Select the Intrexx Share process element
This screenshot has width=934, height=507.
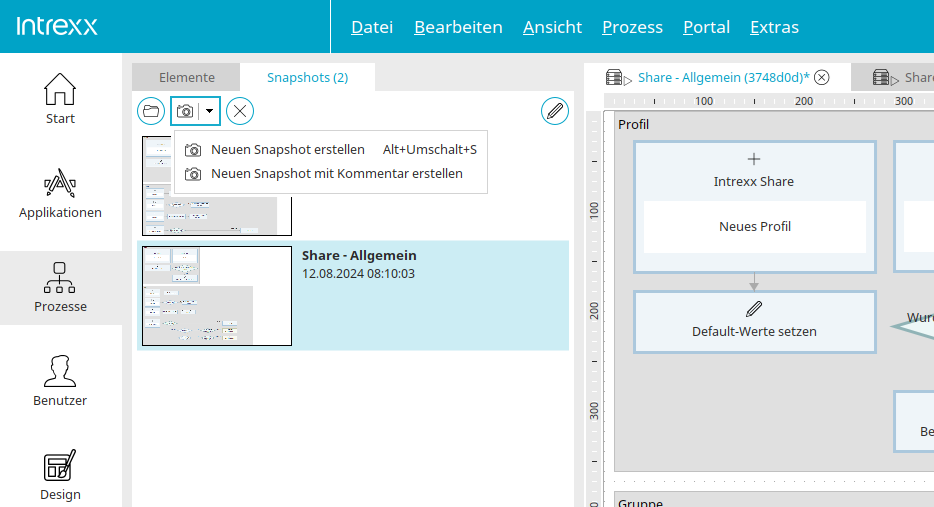pos(754,207)
